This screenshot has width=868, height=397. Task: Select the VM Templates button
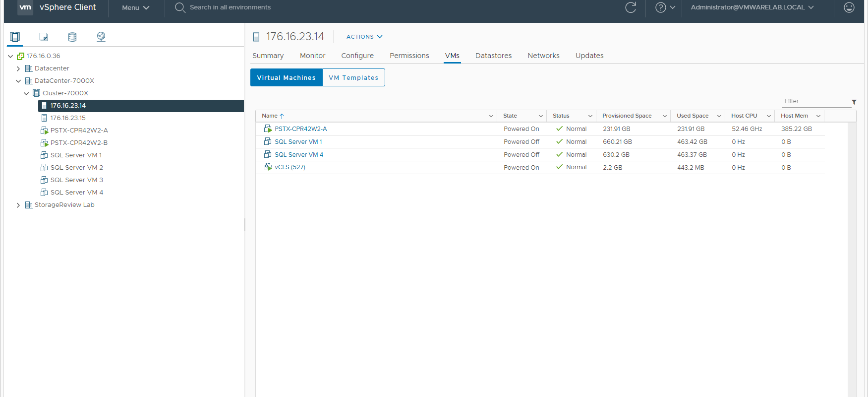pos(353,77)
